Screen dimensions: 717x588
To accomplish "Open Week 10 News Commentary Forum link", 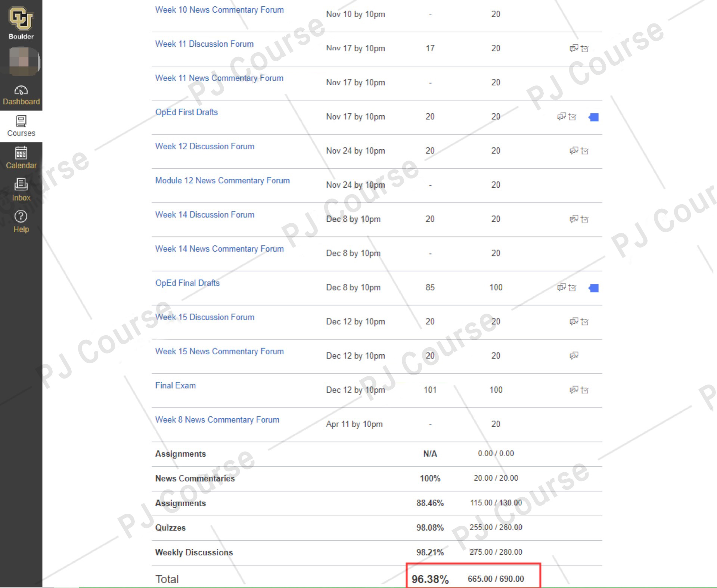I will [219, 10].
